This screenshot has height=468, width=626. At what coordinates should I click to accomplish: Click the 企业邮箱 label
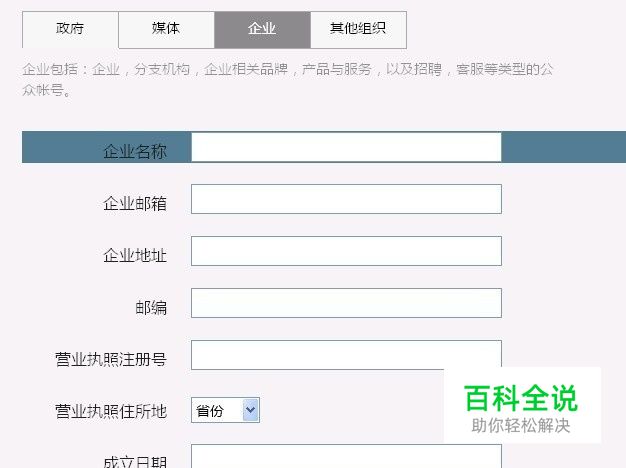135,203
